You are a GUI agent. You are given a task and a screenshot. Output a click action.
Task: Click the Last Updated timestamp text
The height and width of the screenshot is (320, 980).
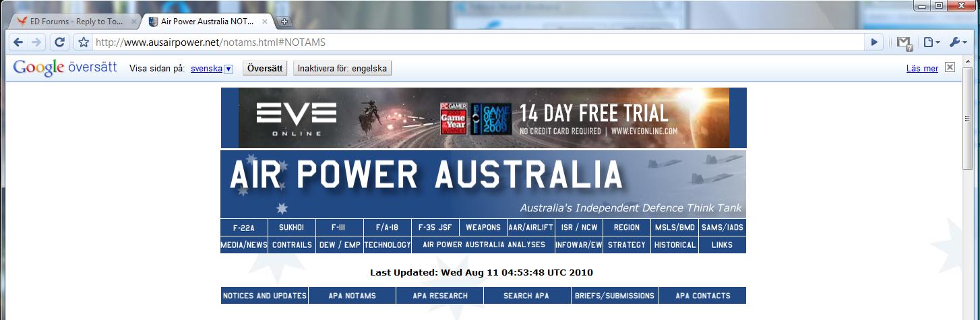(x=481, y=273)
